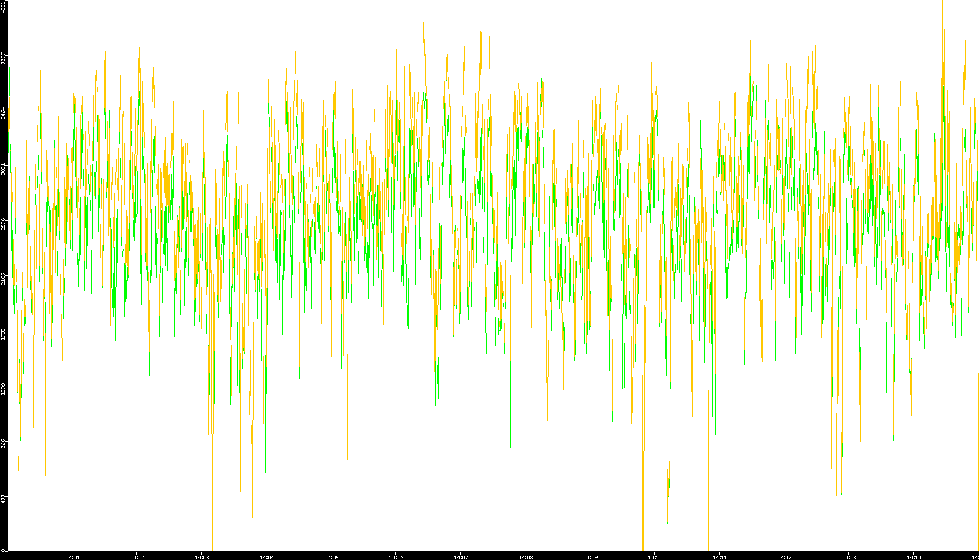
Task: Select the 14:09 time label
Action: 590,557
